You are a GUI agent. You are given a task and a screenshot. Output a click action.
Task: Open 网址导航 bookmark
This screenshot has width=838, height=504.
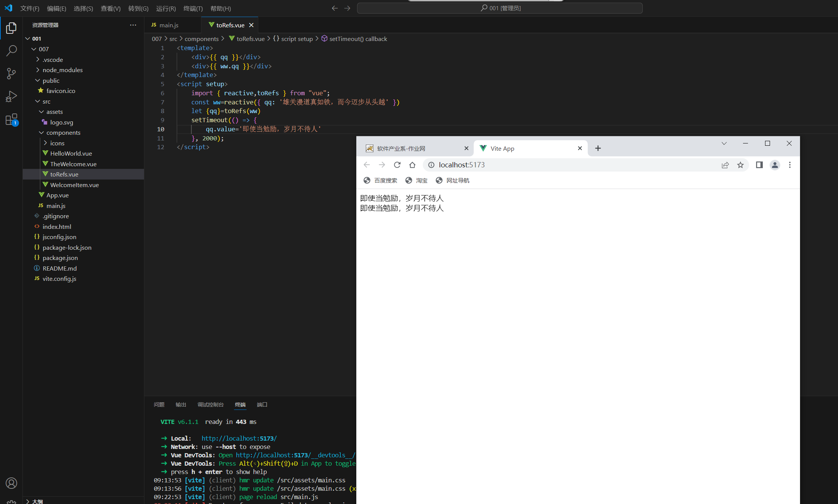(x=452, y=180)
